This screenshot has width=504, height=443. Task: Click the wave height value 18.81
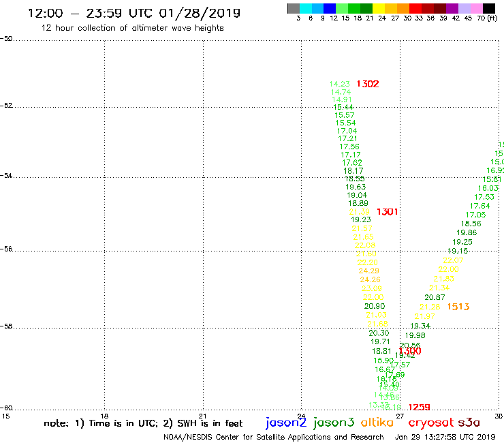381,351
